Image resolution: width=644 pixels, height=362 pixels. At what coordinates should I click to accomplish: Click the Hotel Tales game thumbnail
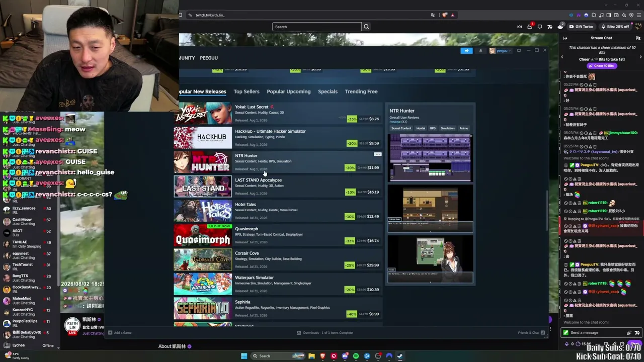[203, 211]
